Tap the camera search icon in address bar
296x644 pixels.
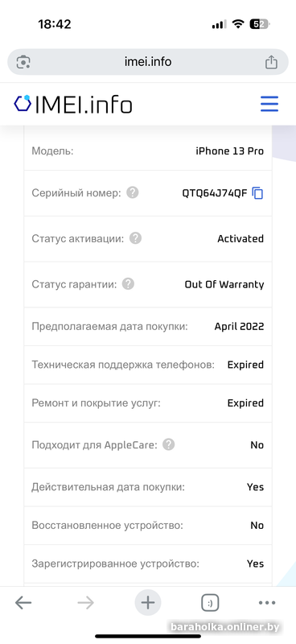pyautogui.click(x=23, y=62)
